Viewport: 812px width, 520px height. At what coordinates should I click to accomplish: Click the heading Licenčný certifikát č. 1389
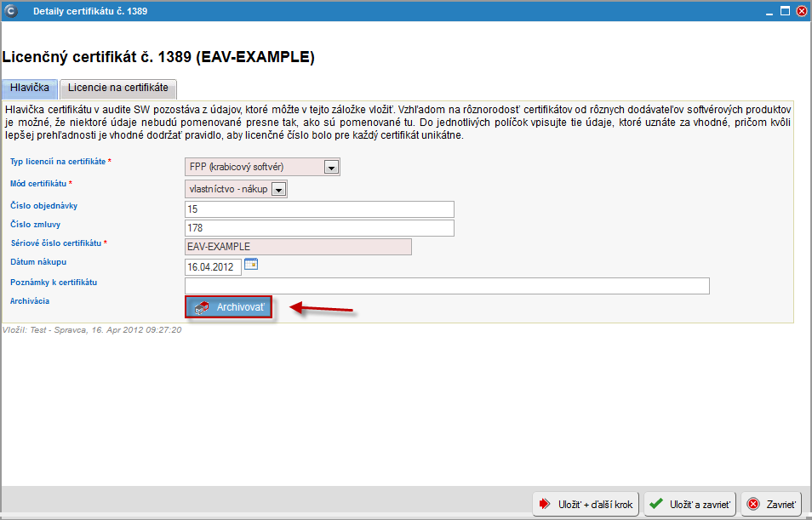[x=158, y=57]
